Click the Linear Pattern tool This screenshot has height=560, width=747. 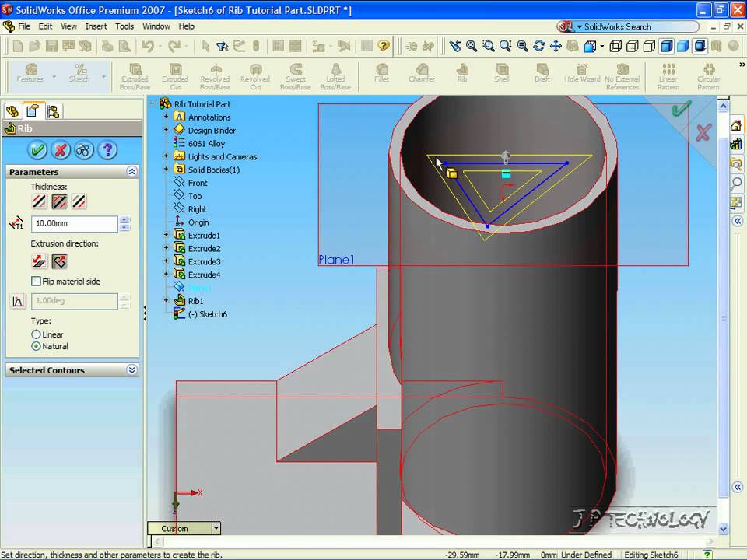(668, 77)
